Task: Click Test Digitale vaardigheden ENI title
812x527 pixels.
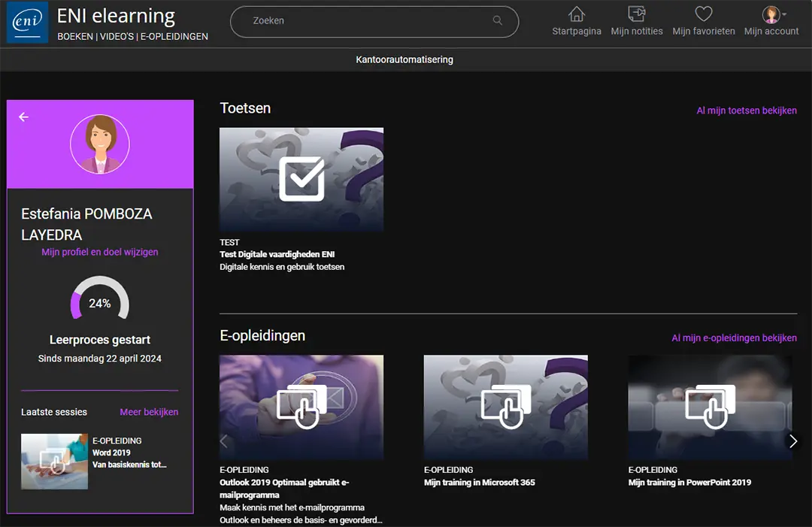Action: [277, 254]
